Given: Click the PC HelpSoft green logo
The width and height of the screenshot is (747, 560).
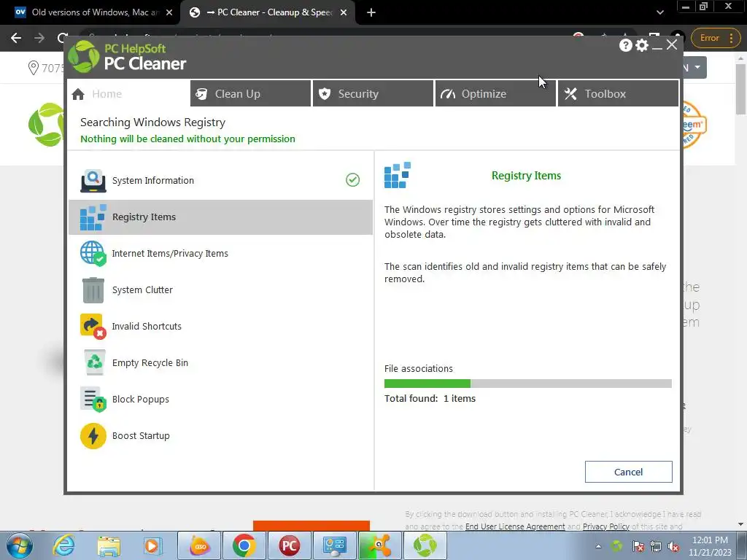Looking at the screenshot, I should tap(84, 56).
